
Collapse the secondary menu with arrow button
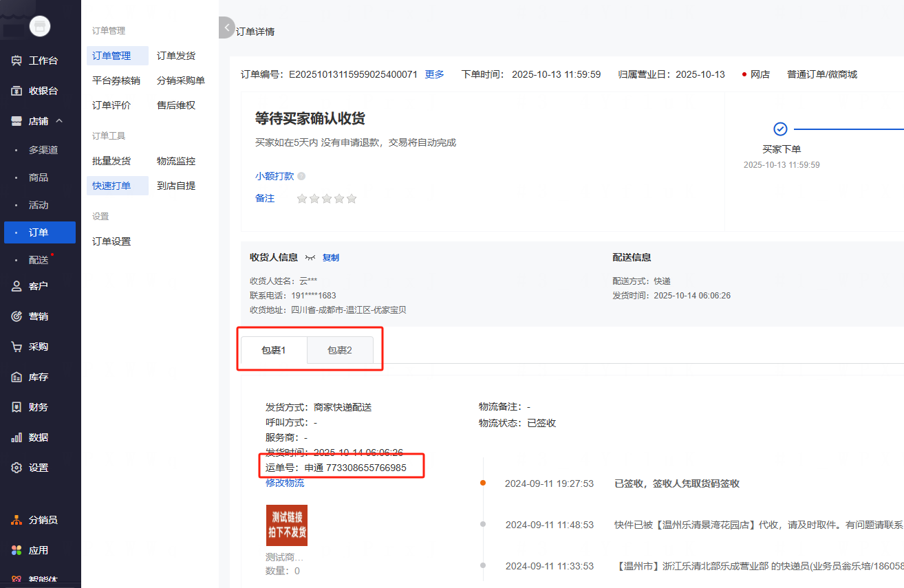click(227, 28)
